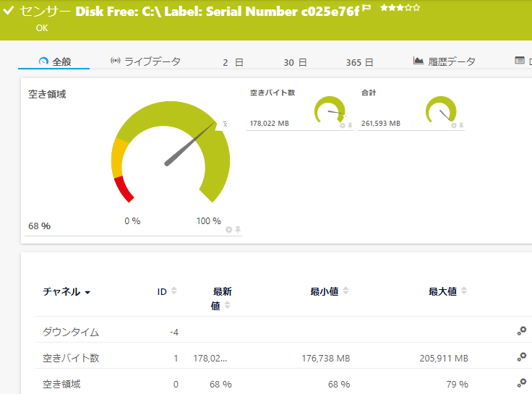The width and height of the screenshot is (532, 394).
Task: Click the truncated 178,02... latest value
Action: (210, 359)
